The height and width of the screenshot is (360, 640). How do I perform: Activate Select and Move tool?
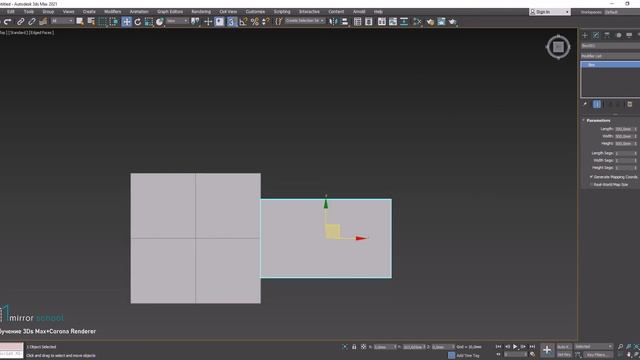pyautogui.click(x=126, y=22)
